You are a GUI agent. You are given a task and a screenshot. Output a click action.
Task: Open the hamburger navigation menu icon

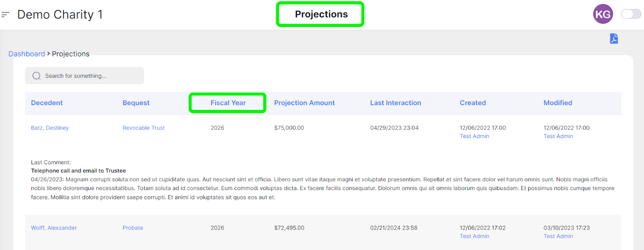[5, 14]
